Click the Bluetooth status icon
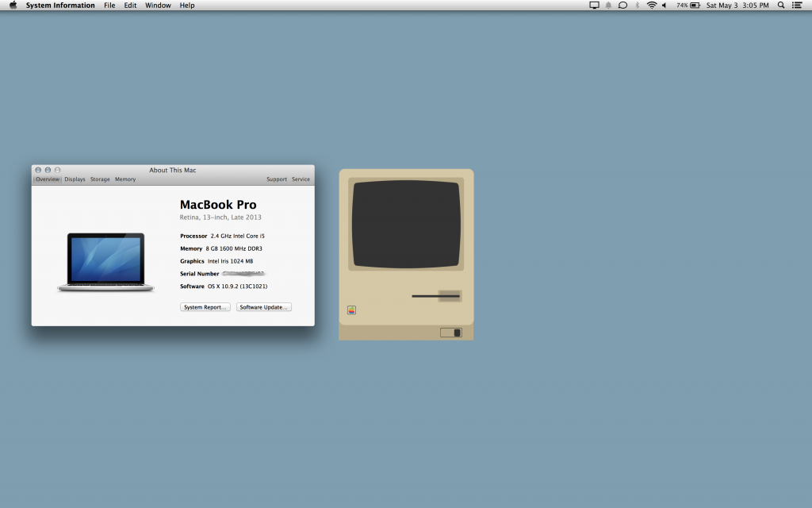This screenshot has height=508, width=812. pyautogui.click(x=638, y=6)
